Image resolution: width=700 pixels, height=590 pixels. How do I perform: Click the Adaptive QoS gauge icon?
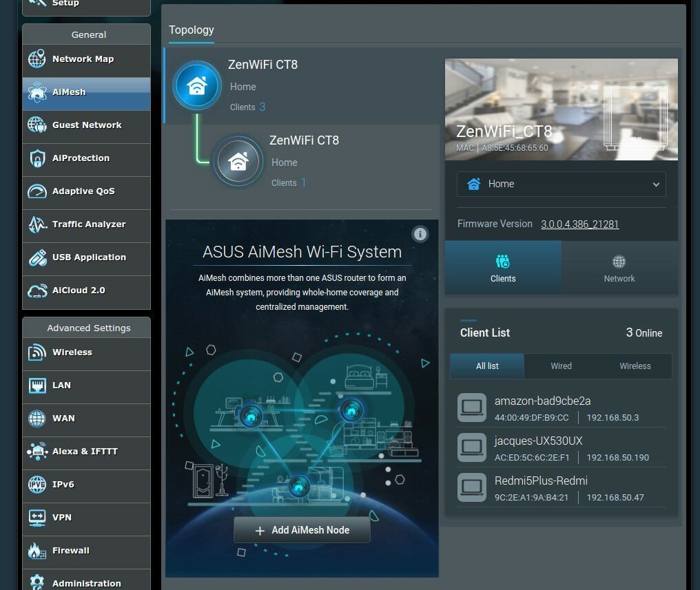(37, 191)
